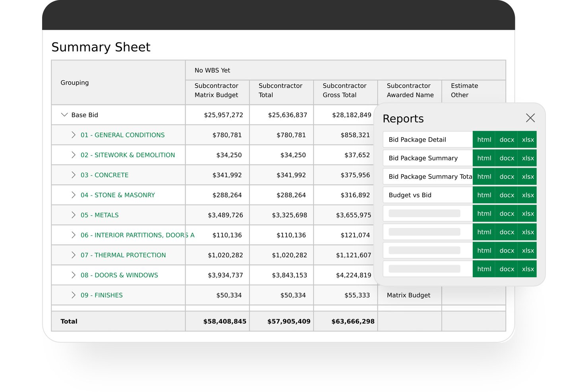Open the 02 - SITEWORK & DEMOLITION link
588x392 pixels.
pos(128,155)
